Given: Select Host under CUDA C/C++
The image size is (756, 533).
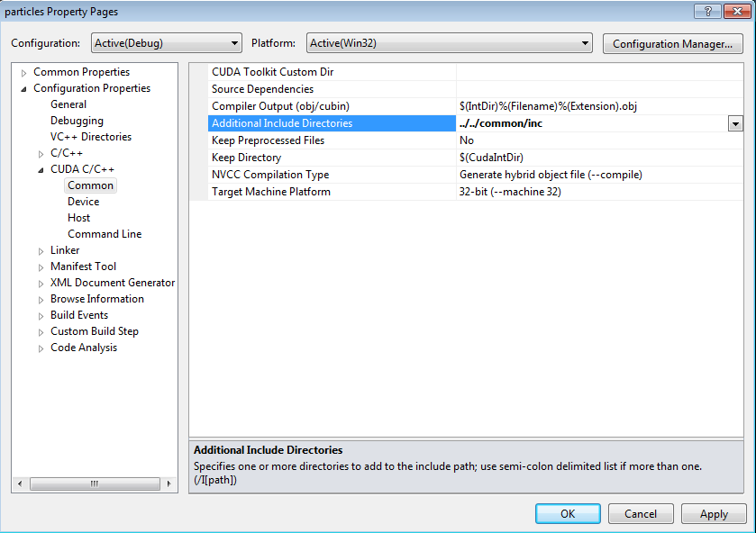Looking at the screenshot, I should click(x=78, y=218).
